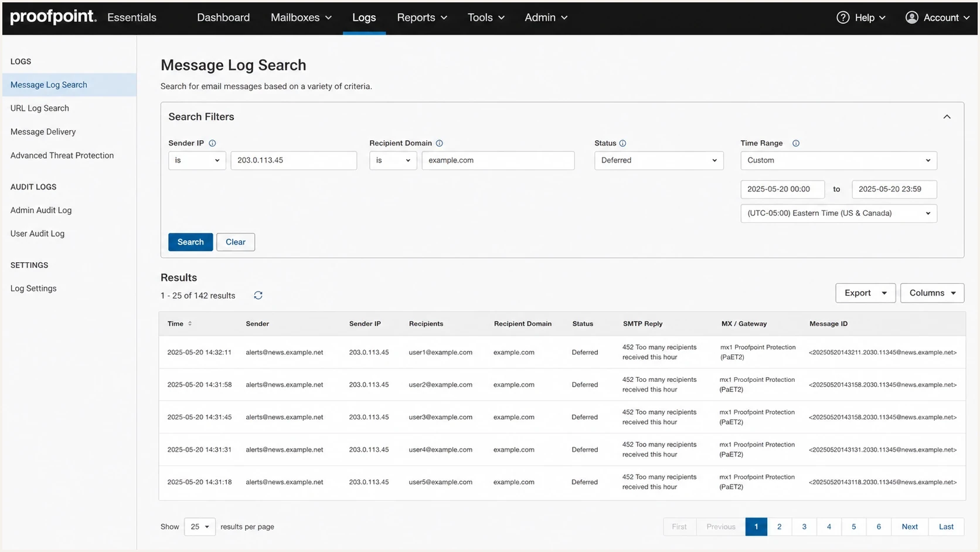Click the Search button
980x552 pixels.
[x=190, y=242]
